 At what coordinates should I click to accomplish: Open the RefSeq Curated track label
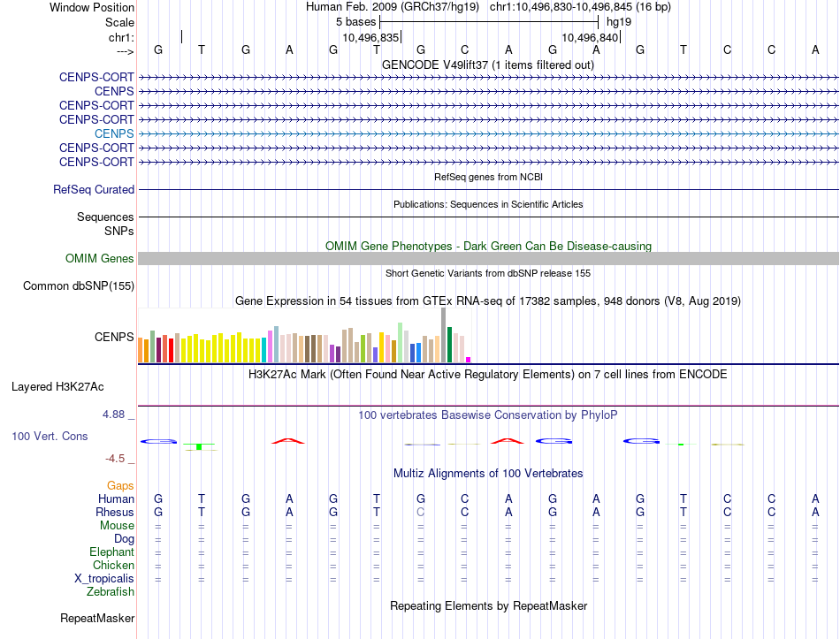point(94,190)
